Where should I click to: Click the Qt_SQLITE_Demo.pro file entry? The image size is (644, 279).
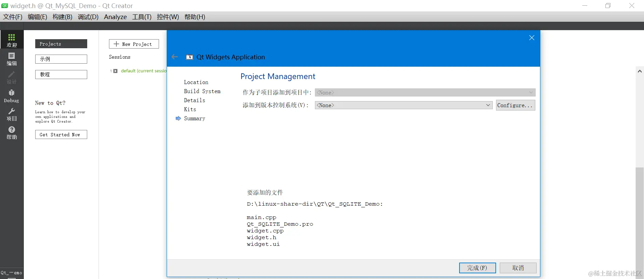tap(280, 224)
